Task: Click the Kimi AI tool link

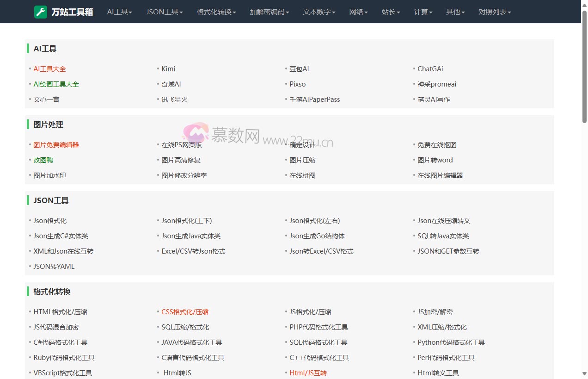Action: [168, 68]
